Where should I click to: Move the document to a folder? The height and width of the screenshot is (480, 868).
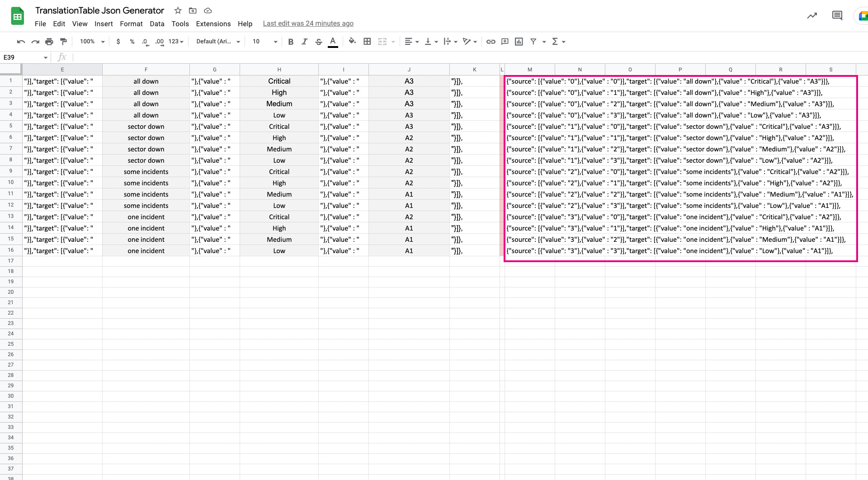(x=193, y=10)
